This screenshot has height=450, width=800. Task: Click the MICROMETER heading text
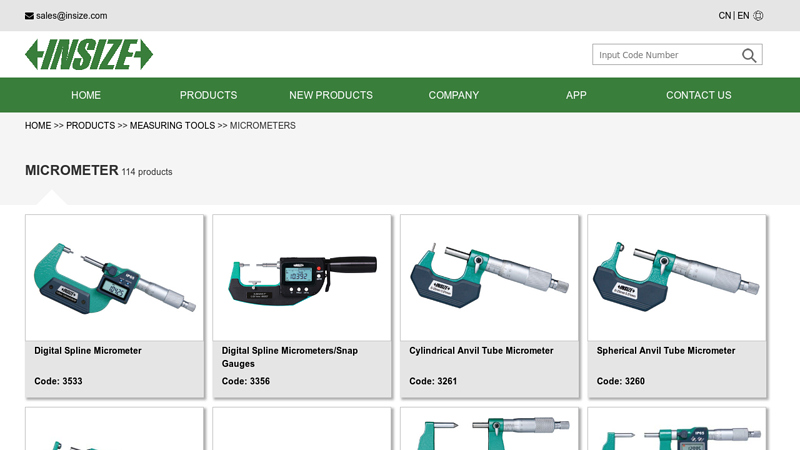tap(71, 170)
